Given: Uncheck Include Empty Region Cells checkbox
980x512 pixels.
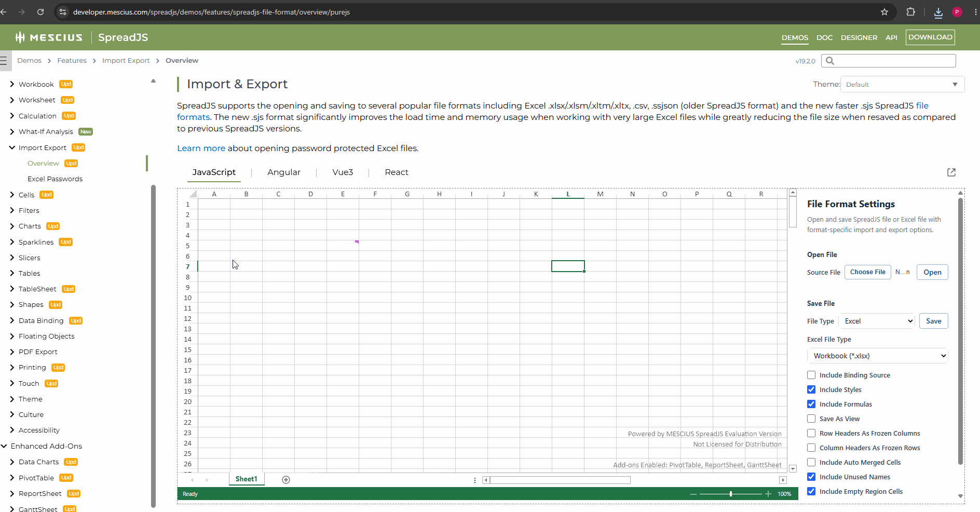Looking at the screenshot, I should pos(811,491).
